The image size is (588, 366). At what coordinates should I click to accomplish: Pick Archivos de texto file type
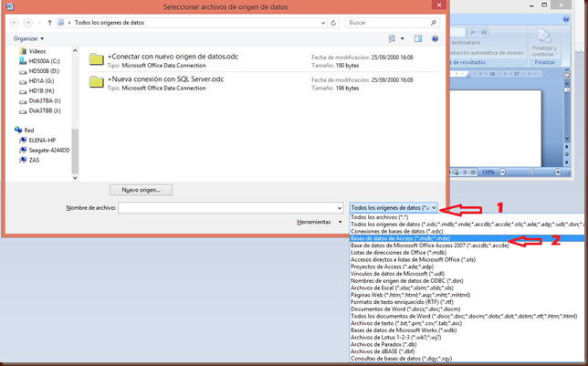point(467,323)
